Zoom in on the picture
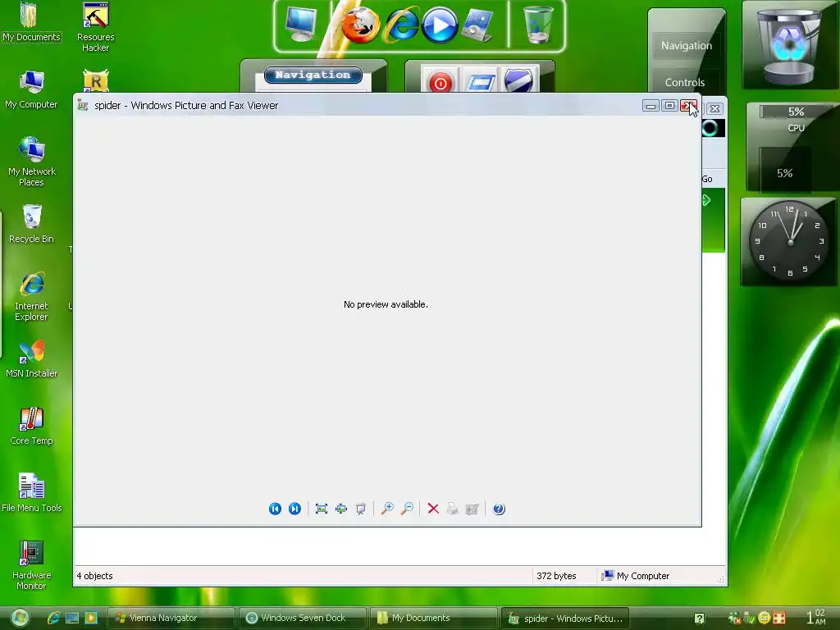The height and width of the screenshot is (630, 840). pyautogui.click(x=387, y=509)
